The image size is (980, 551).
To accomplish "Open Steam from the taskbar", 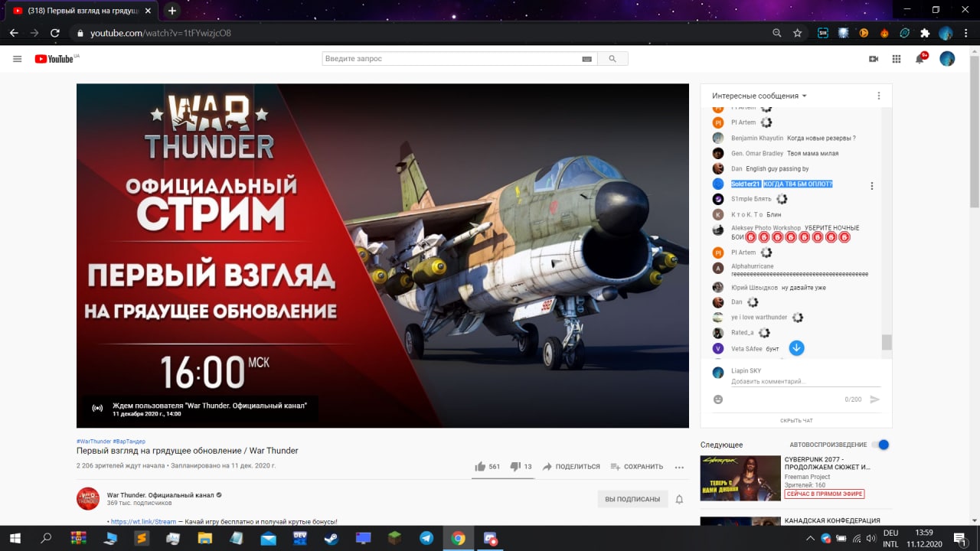I will coord(332,538).
